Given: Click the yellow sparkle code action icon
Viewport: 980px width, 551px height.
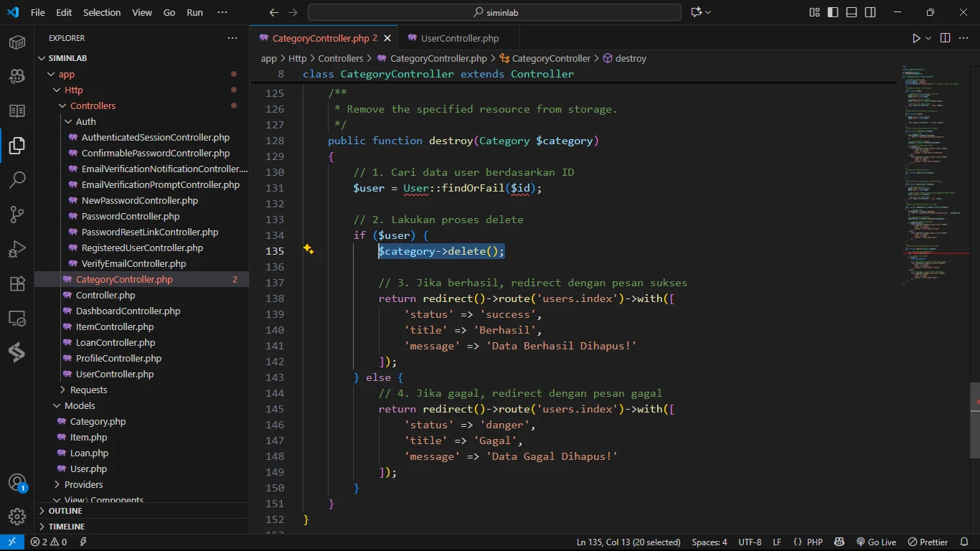Looking at the screenshot, I should click(x=308, y=249).
